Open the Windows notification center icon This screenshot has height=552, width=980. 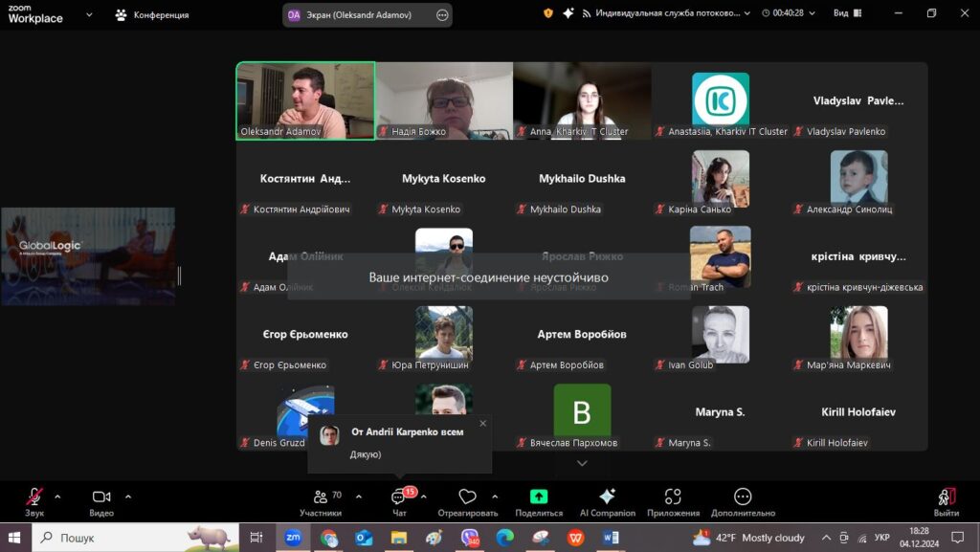[957, 537]
